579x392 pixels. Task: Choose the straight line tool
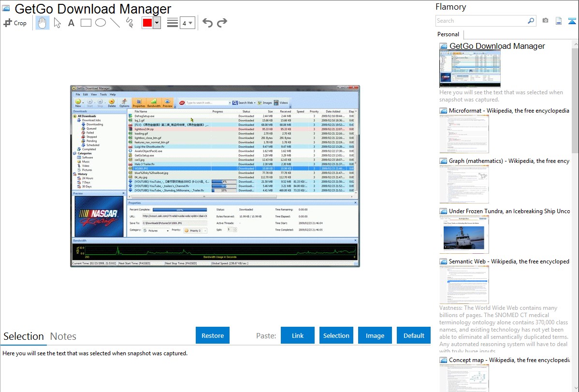pos(115,23)
